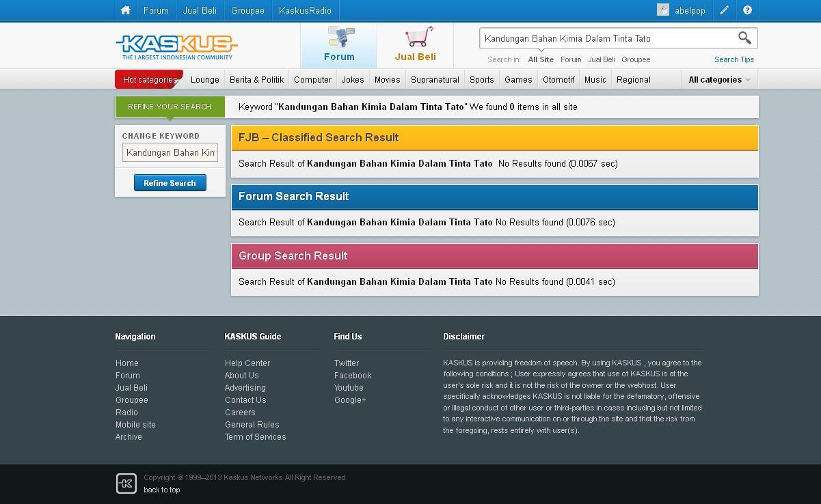Select Groupee search scope option

636,59
